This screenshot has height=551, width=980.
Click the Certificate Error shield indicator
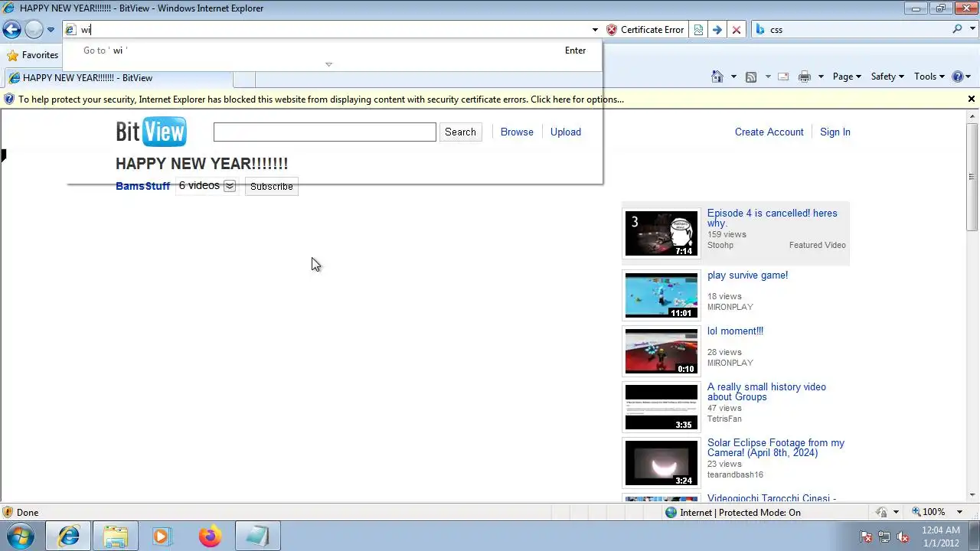click(645, 30)
